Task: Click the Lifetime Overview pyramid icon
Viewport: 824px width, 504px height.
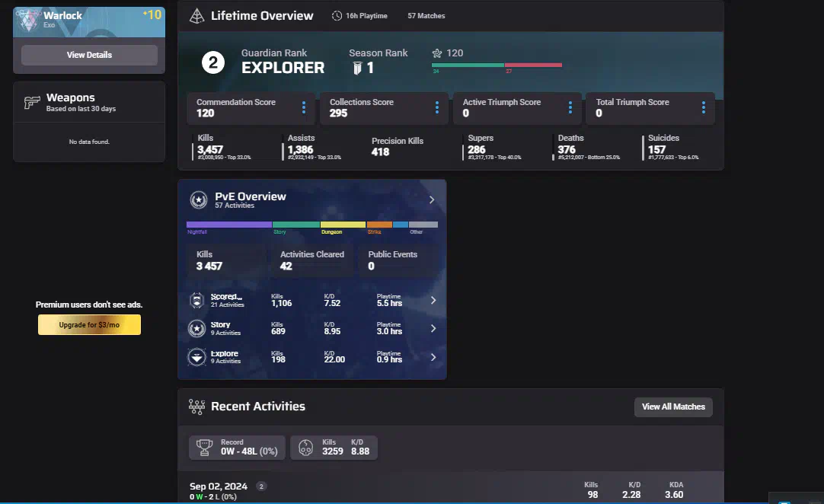Action: (196, 16)
